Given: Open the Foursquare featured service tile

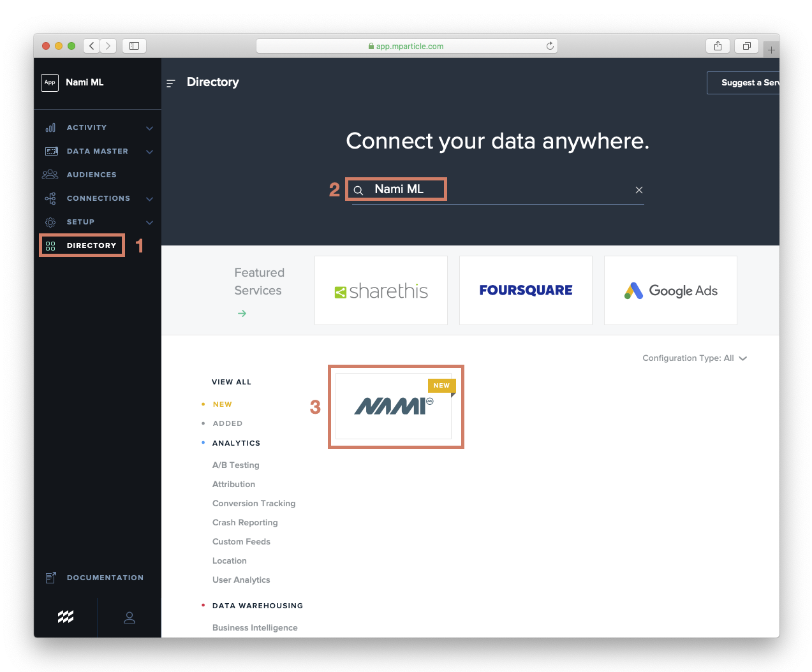Looking at the screenshot, I should [526, 291].
